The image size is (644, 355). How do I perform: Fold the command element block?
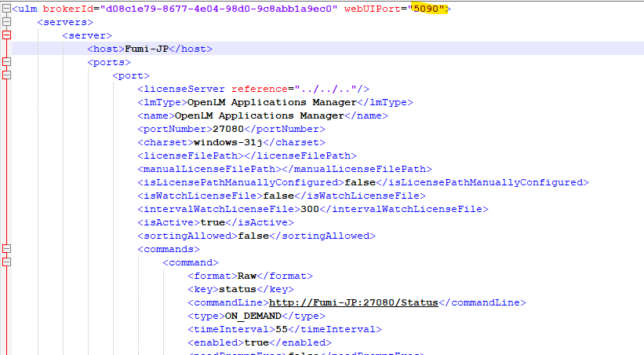tap(7, 262)
